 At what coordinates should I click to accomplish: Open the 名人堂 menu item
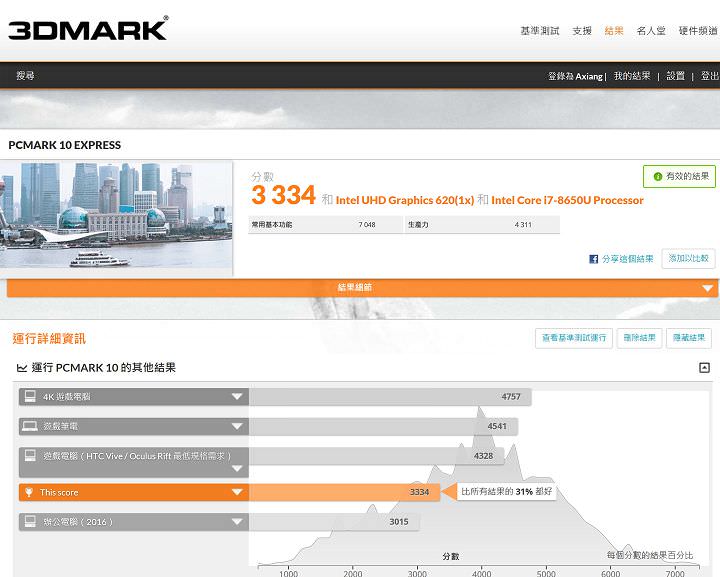pyautogui.click(x=651, y=31)
